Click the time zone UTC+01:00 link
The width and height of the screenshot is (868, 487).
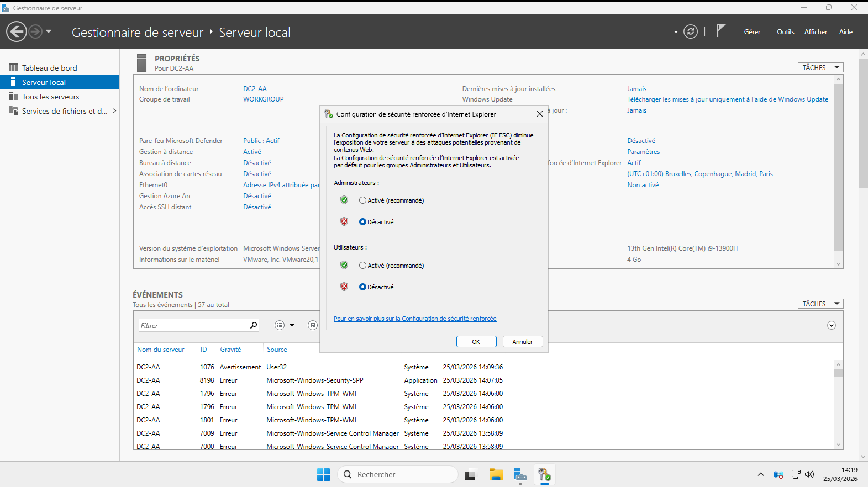point(700,174)
